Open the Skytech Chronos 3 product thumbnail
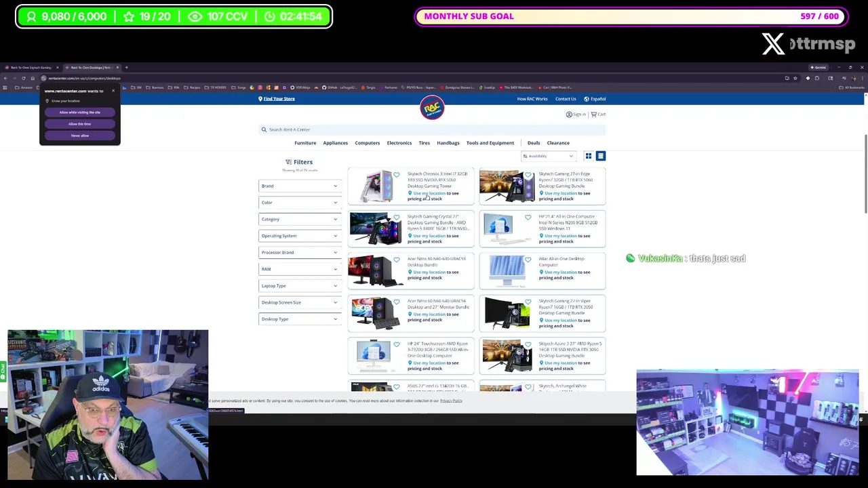This screenshot has width=868, height=488. click(376, 186)
